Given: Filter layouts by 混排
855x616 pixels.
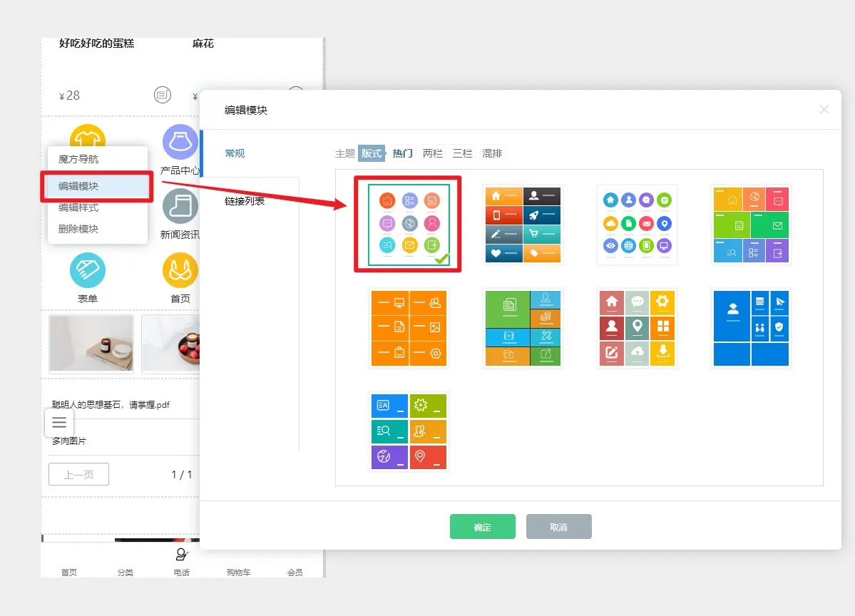Looking at the screenshot, I should pyautogui.click(x=492, y=153).
